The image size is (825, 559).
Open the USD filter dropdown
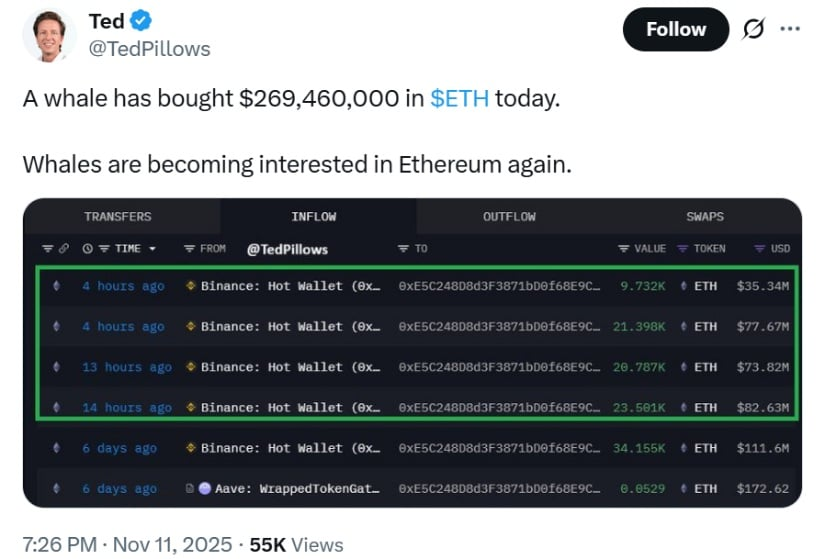pos(759,249)
